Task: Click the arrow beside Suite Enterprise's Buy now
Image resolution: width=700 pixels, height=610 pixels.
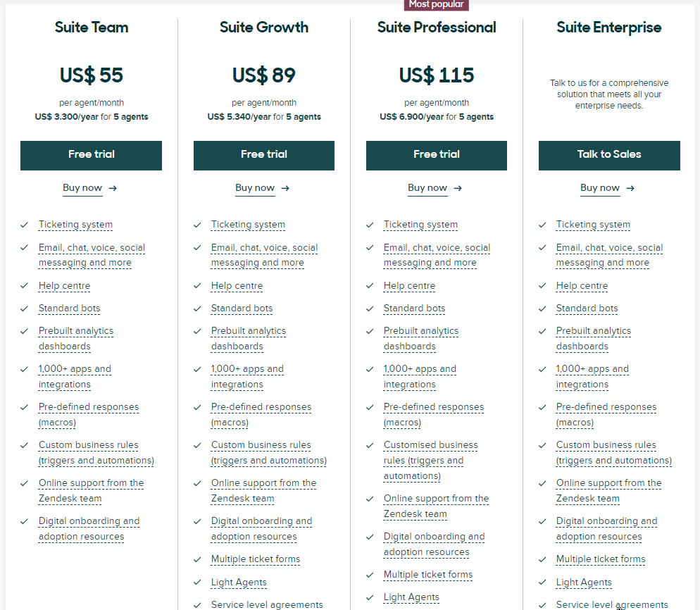Action: coord(630,188)
